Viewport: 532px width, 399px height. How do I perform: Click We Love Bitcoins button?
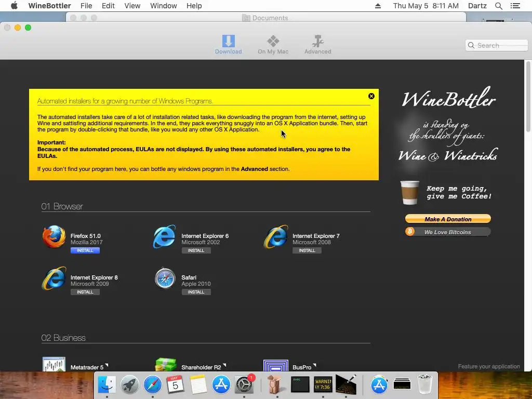448,232
